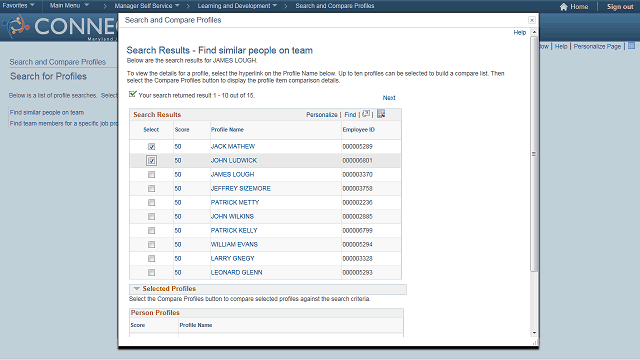The width and height of the screenshot is (640, 360).
Task: Collapse the Selected Profiles section
Action: click(137, 289)
